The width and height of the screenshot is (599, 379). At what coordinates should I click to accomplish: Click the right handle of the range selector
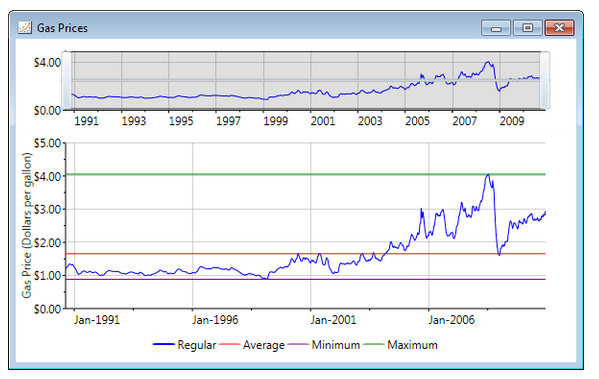[545, 81]
